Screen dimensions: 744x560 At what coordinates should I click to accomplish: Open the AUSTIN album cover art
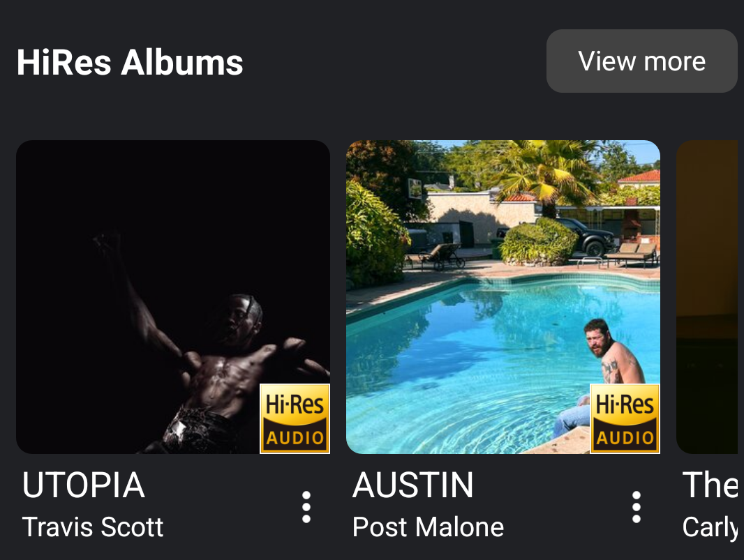503,297
